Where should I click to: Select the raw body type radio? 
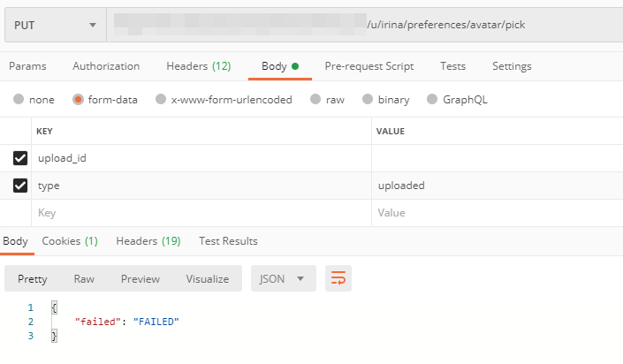click(315, 99)
